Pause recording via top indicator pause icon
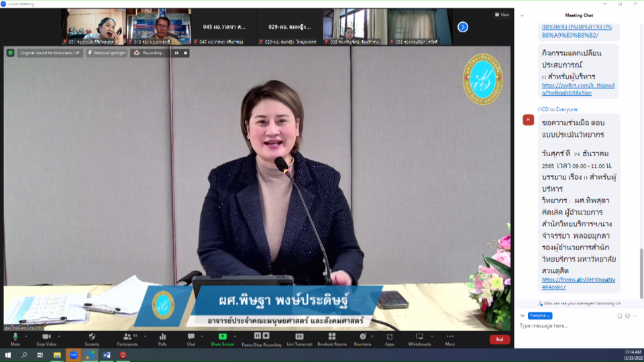Viewport: 644px width, 362px height. (176, 53)
